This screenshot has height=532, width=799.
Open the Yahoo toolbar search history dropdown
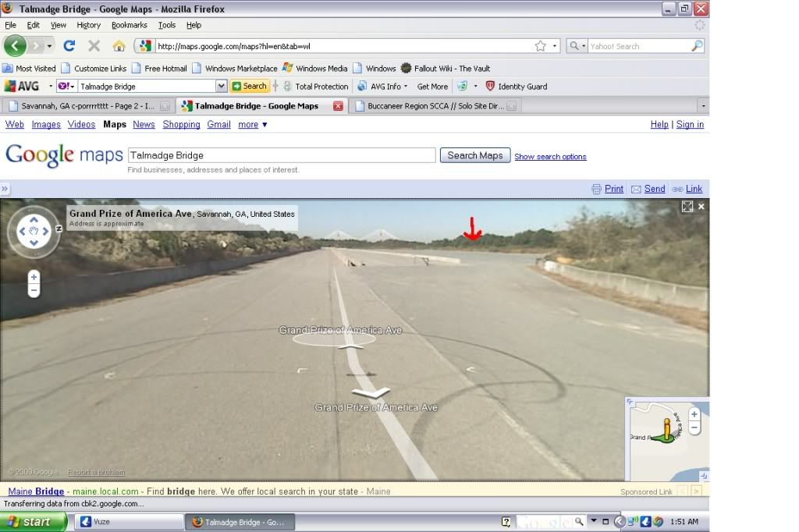221,87
